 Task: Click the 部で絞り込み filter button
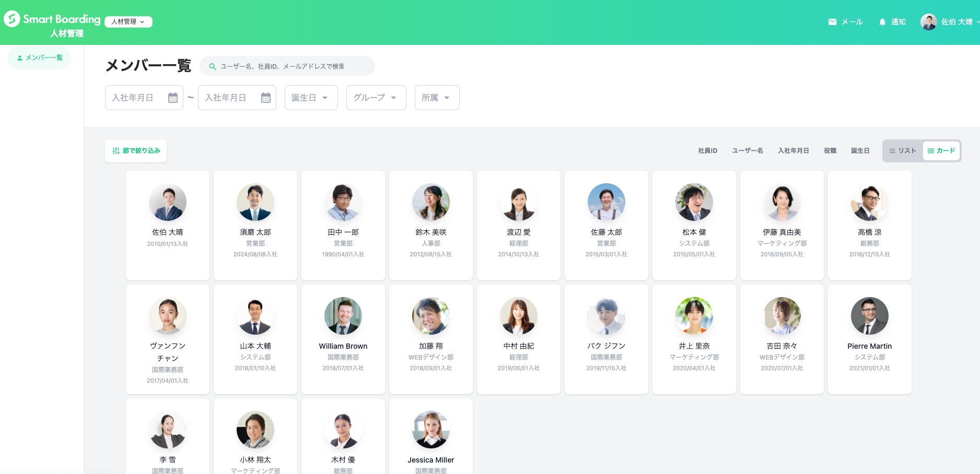[136, 151]
